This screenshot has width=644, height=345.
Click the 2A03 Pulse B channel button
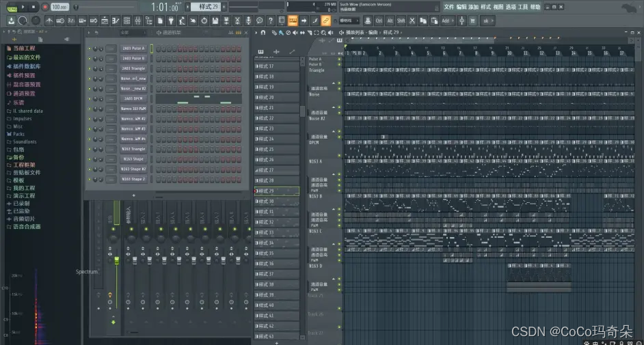(x=133, y=58)
